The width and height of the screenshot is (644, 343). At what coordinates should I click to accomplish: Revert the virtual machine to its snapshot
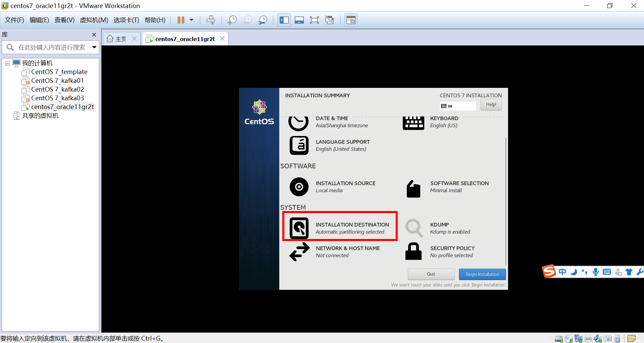tap(248, 20)
